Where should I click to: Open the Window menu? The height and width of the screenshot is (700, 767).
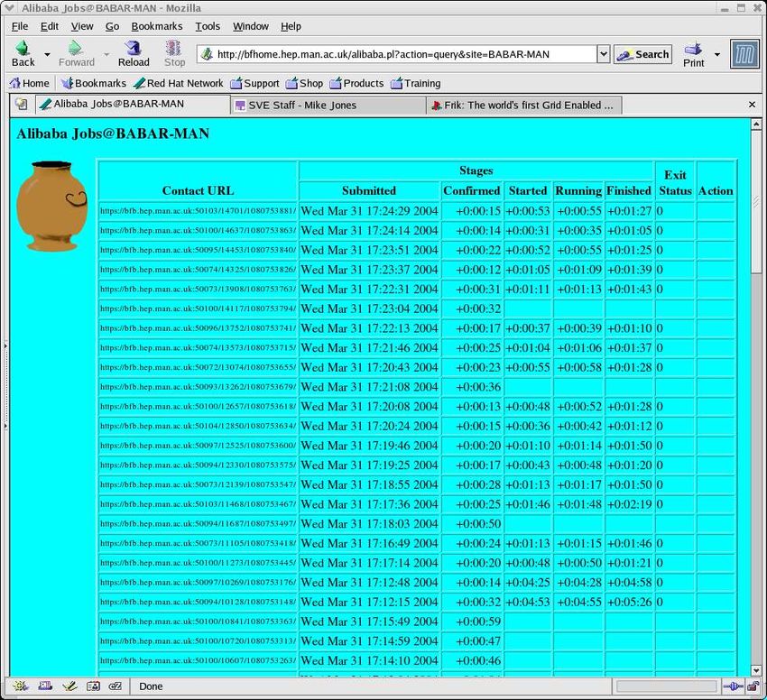[251, 26]
